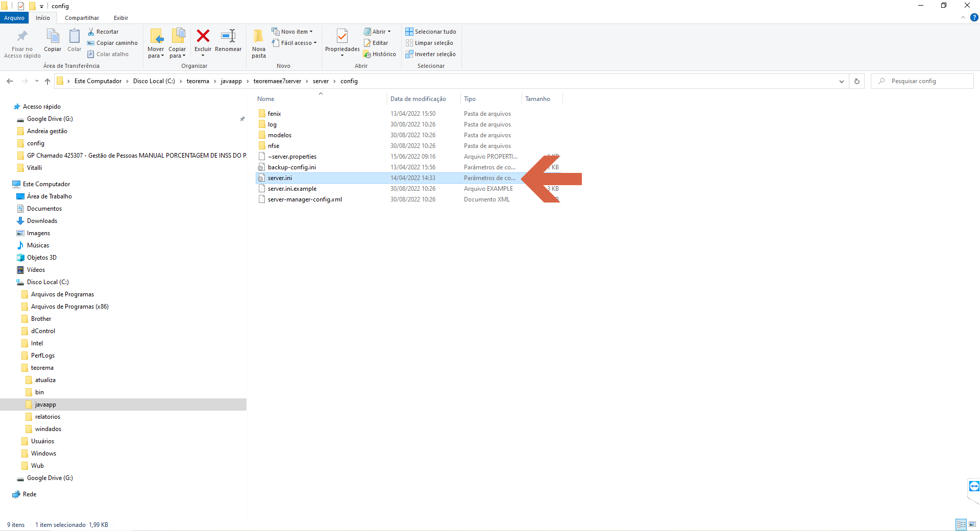This screenshot has width=980, height=531.
Task: Click Nova pasta icon
Action: pos(259,36)
